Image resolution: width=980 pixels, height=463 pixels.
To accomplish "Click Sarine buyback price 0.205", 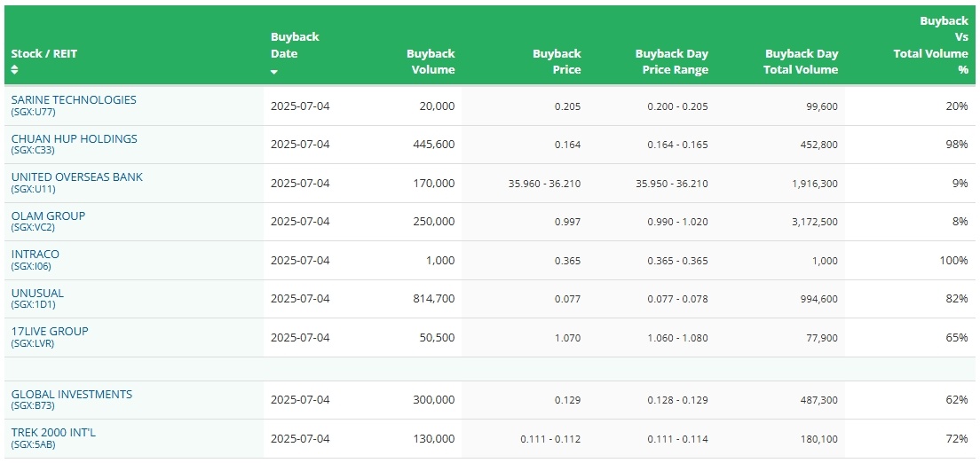I will coord(568,106).
